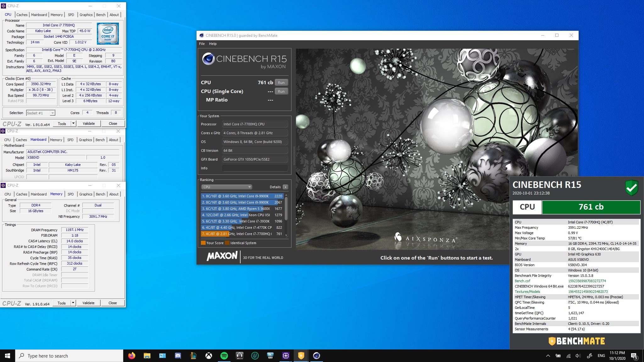The height and width of the screenshot is (362, 644).
Task: Click the Cinebench R15 logo sphere
Action: click(208, 59)
